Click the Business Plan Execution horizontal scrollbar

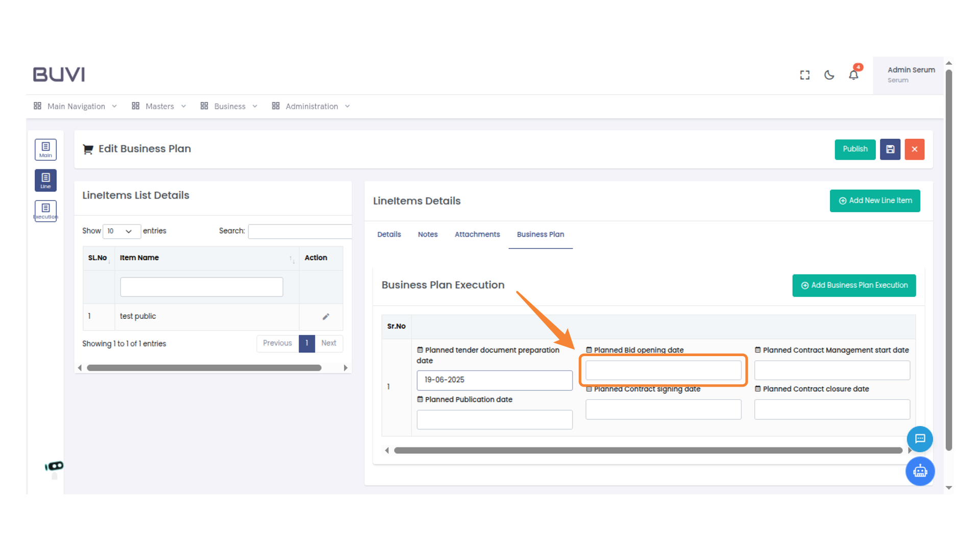[648, 450]
